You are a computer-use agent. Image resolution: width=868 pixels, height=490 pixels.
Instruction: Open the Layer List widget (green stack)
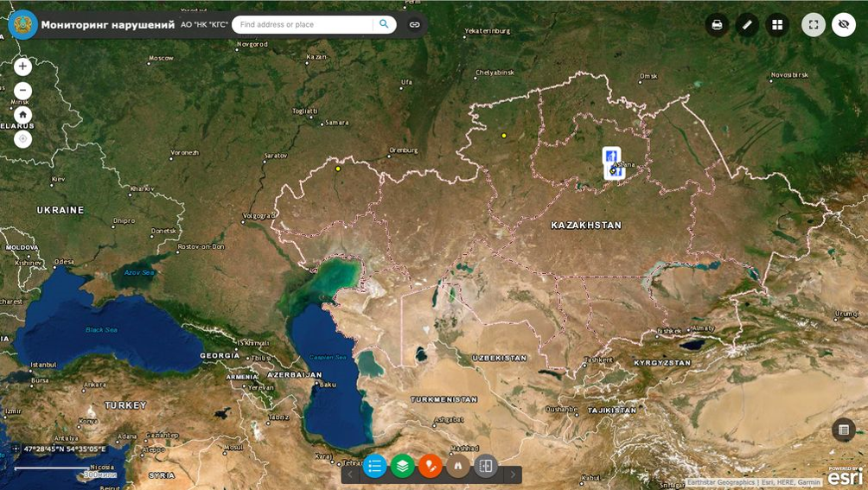coord(402,467)
